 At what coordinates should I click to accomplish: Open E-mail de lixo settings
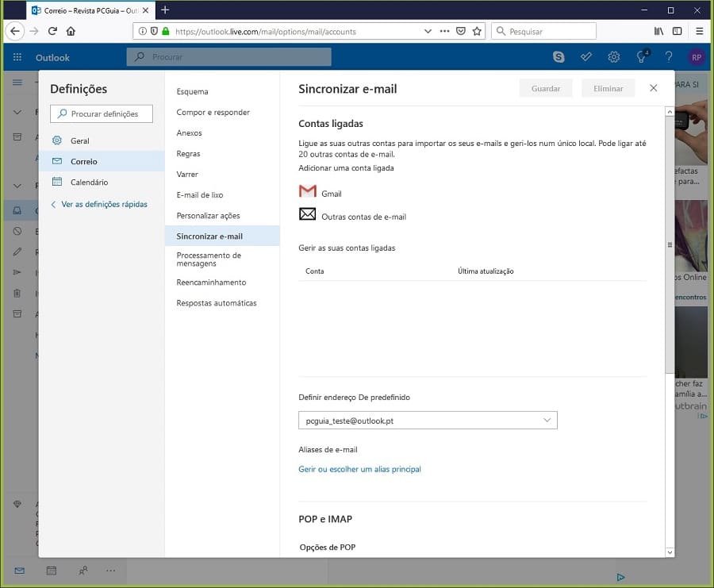click(x=199, y=195)
